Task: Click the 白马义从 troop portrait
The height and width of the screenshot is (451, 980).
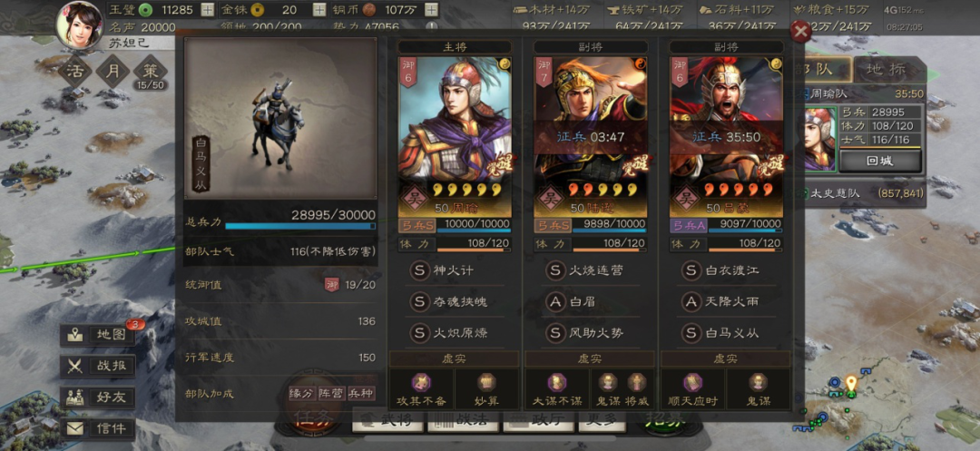Action: click(280, 118)
